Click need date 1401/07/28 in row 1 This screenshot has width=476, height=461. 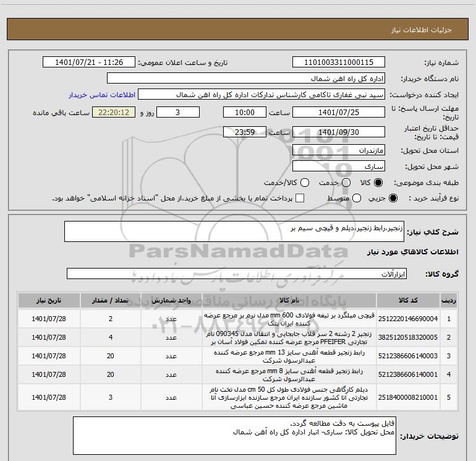point(49,319)
